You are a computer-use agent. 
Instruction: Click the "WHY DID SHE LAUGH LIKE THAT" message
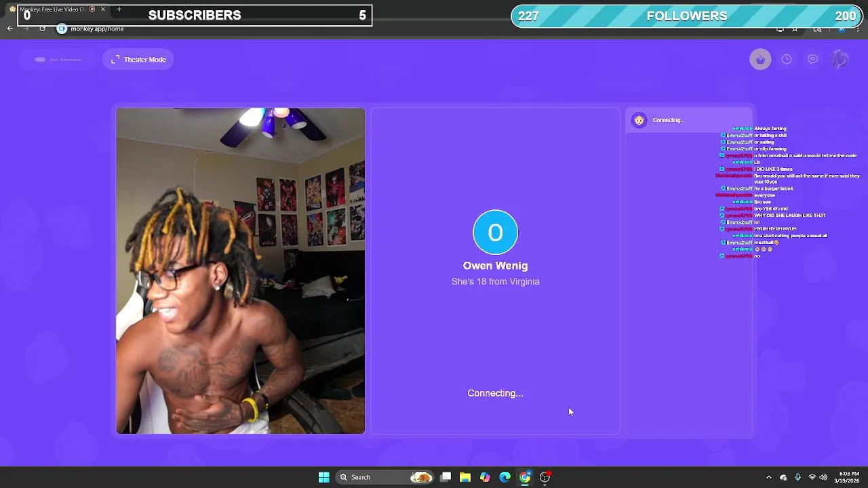tap(790, 216)
